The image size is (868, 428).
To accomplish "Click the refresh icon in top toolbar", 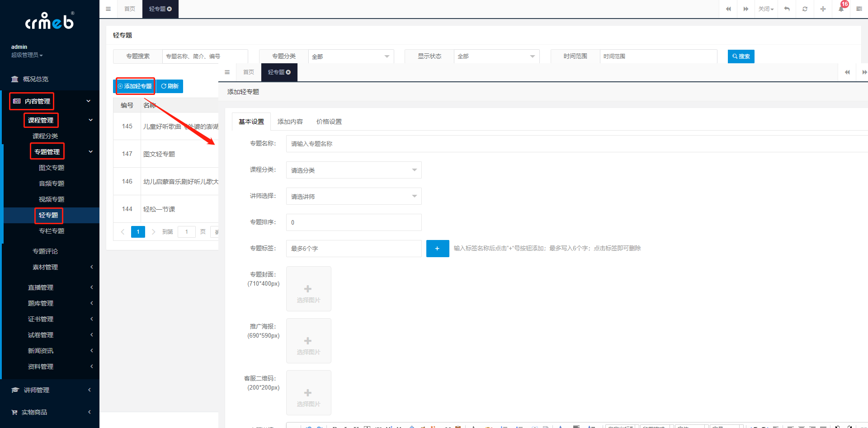I will point(805,9).
